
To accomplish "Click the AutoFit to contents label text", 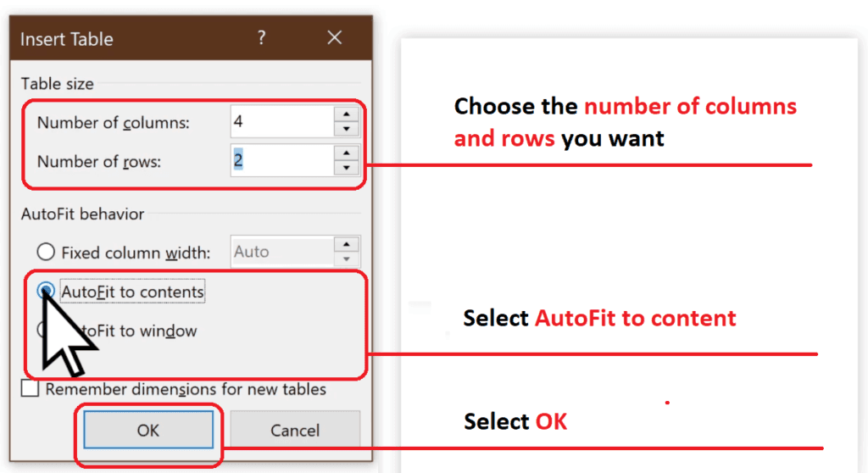I will (132, 292).
